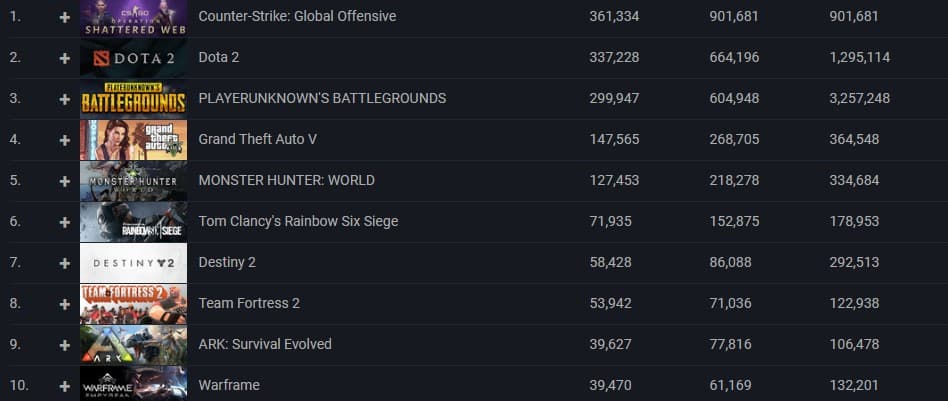Expand the ARK: Survival Evolved row with plus
Image resolution: width=948 pixels, height=401 pixels.
tap(65, 345)
